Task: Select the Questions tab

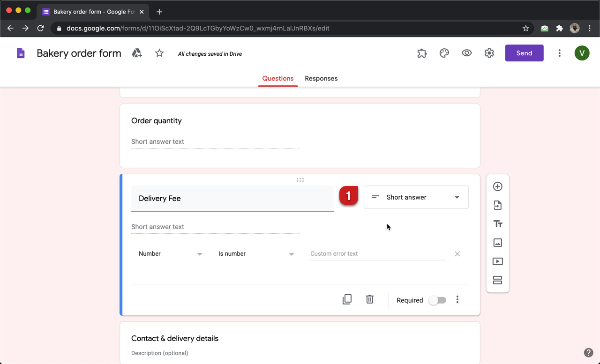Action: click(277, 78)
